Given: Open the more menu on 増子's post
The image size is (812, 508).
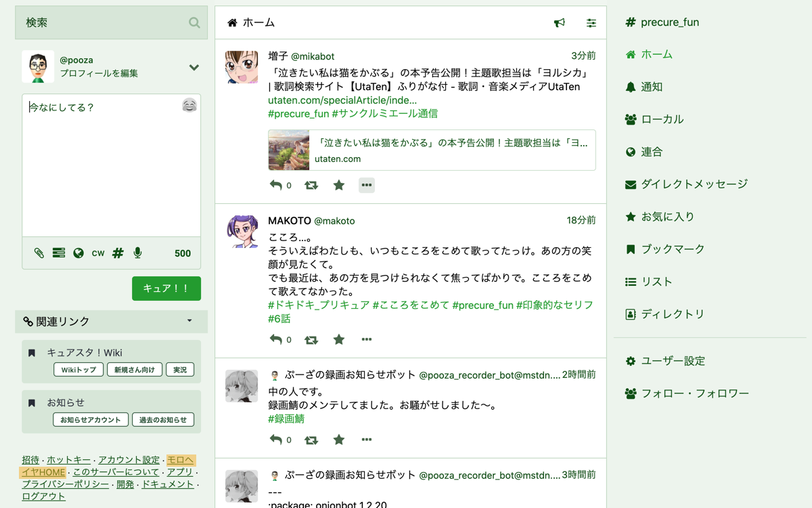Looking at the screenshot, I should pyautogui.click(x=366, y=185).
